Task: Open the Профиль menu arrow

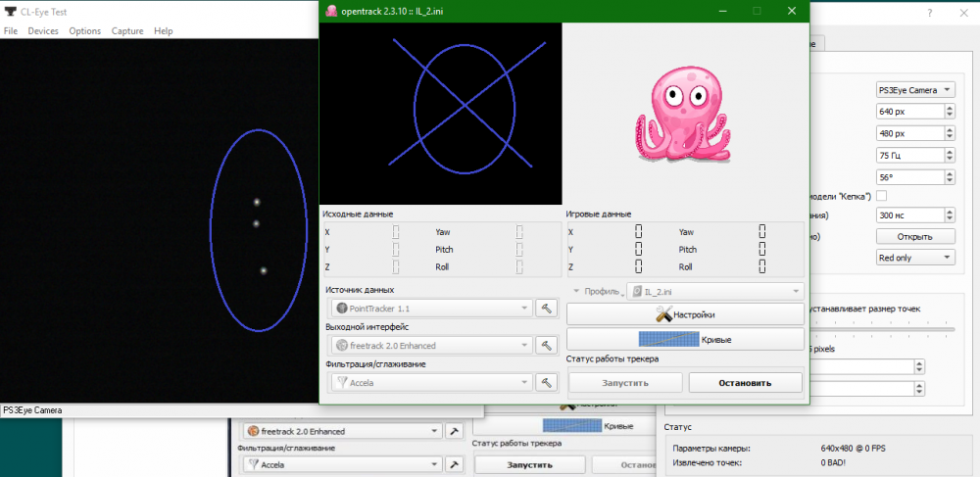Action: (574, 292)
